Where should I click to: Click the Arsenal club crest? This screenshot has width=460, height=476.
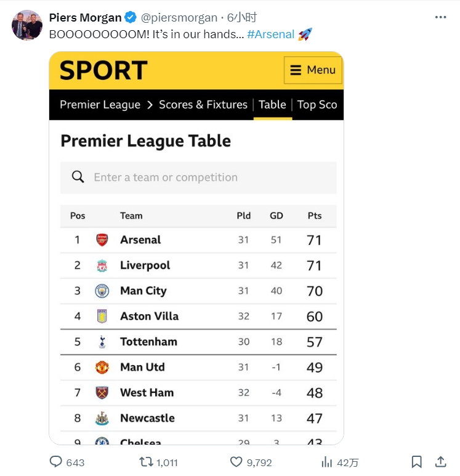102,240
